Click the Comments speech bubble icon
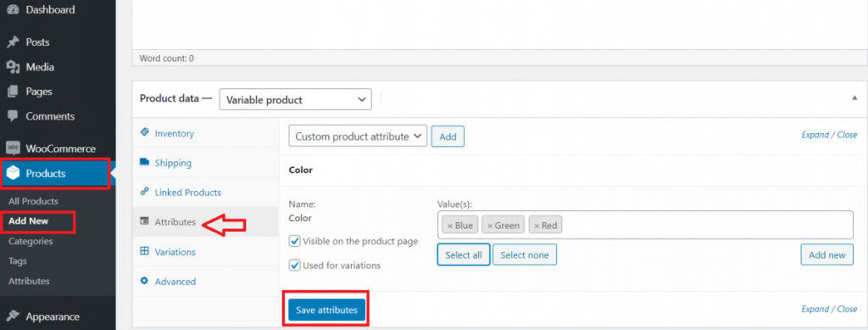Viewport: 868px width, 330px height. [x=13, y=116]
